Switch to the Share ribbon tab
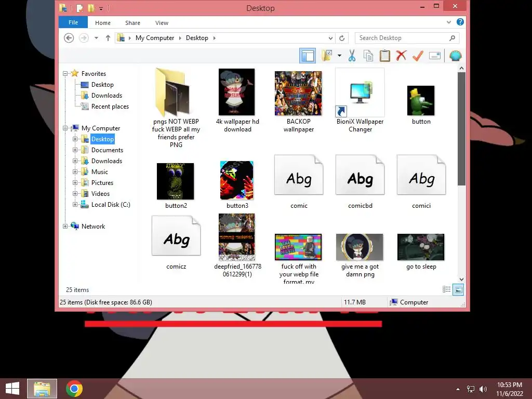 132,23
